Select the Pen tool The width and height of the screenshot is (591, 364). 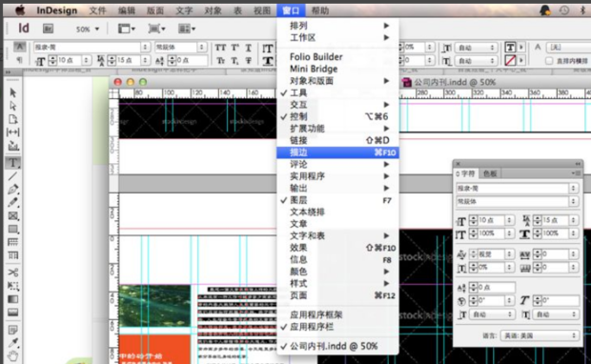click(x=12, y=190)
